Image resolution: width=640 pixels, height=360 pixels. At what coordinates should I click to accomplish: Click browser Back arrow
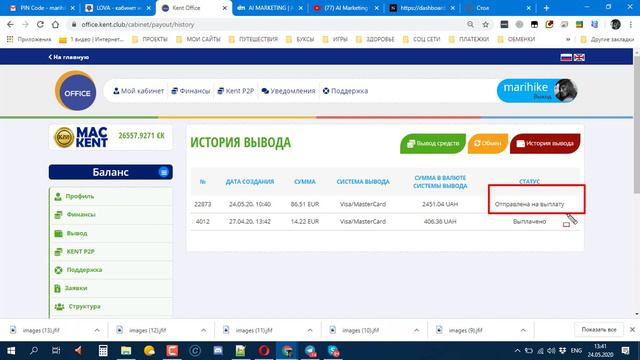[x=10, y=24]
